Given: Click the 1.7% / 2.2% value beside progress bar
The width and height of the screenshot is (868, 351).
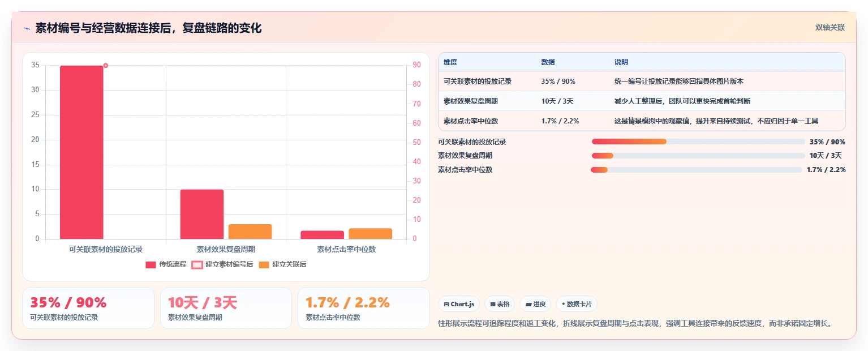Looking at the screenshot, I should tap(826, 170).
